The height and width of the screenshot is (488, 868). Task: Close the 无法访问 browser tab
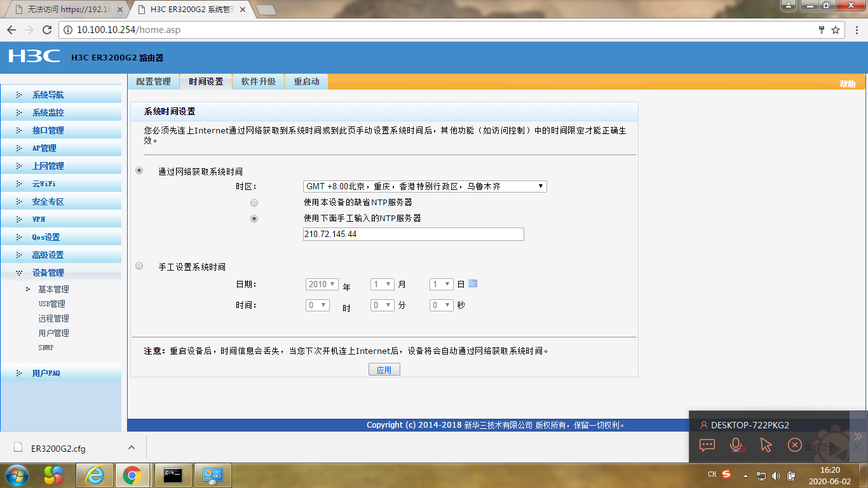click(x=121, y=10)
